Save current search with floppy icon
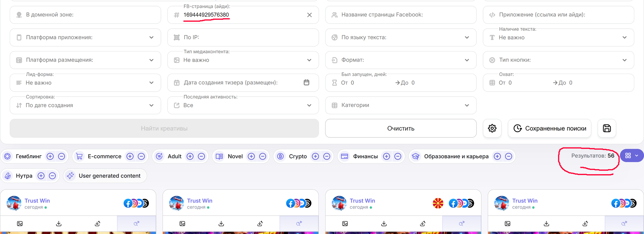644x234 pixels. click(607, 128)
